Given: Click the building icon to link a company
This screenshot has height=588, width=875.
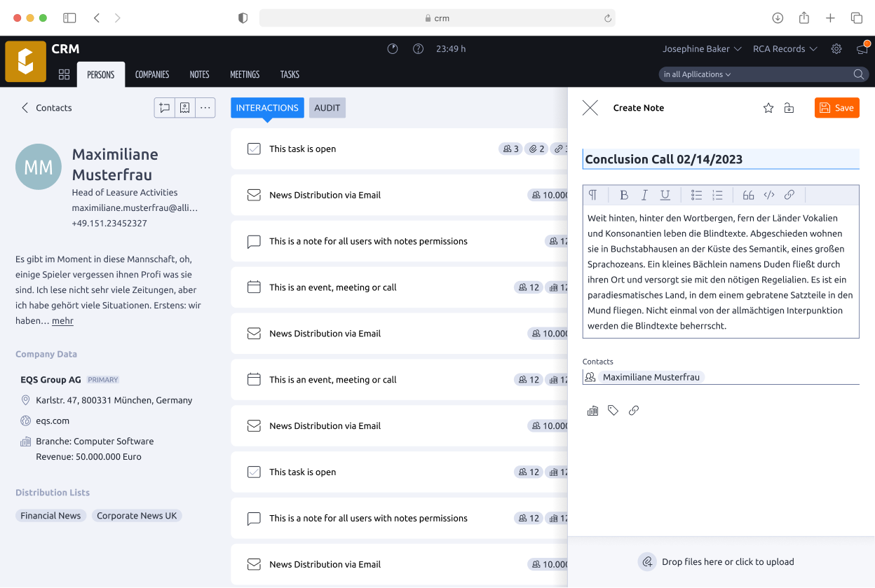Looking at the screenshot, I should [x=592, y=410].
